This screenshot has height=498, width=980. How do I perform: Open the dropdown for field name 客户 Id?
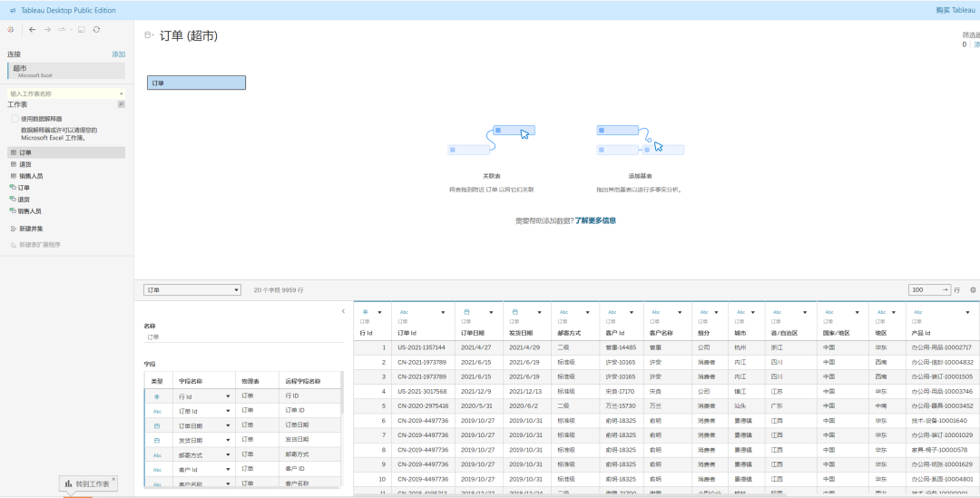click(228, 470)
